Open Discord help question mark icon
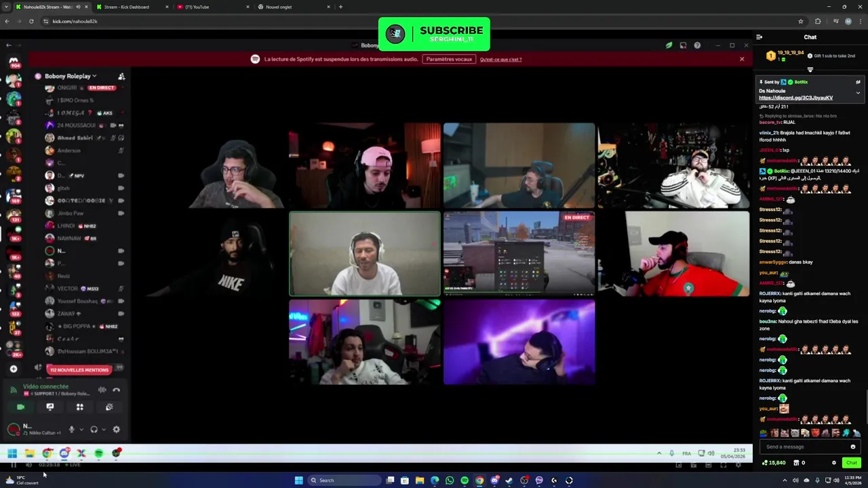Viewport: 868px width, 488px height. click(x=697, y=45)
